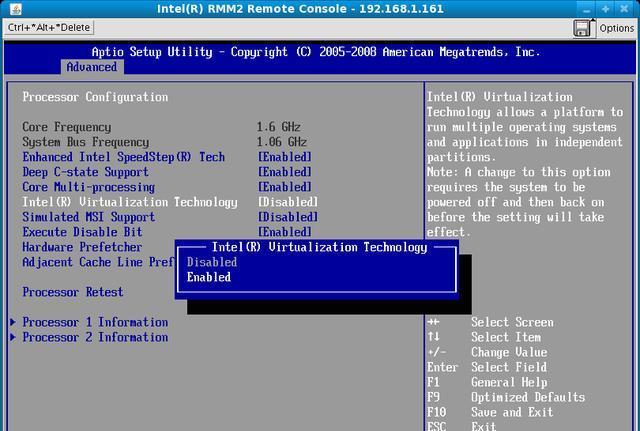Click the Core Frequency 1.6 GHz value
640x431 pixels.
[279, 127]
